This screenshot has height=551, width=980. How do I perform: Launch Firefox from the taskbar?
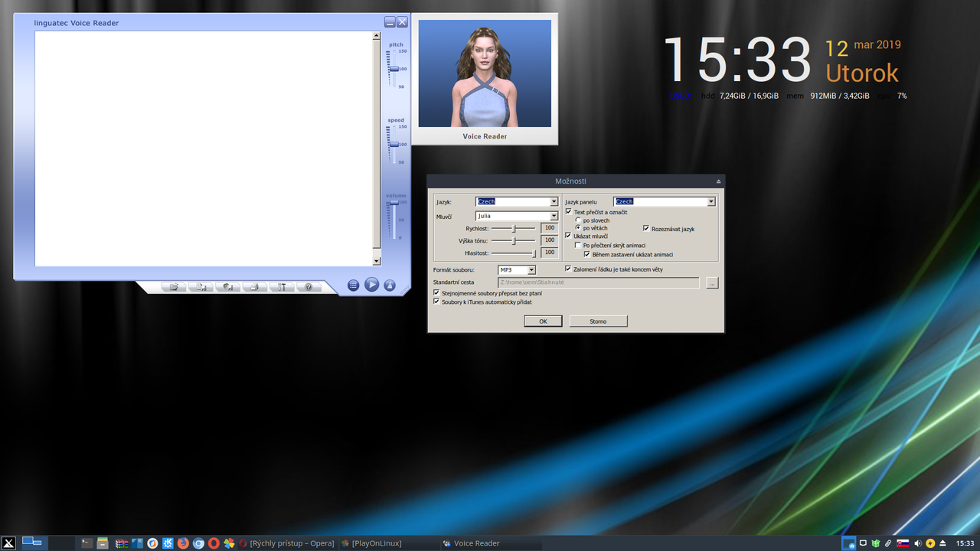pyautogui.click(x=183, y=543)
